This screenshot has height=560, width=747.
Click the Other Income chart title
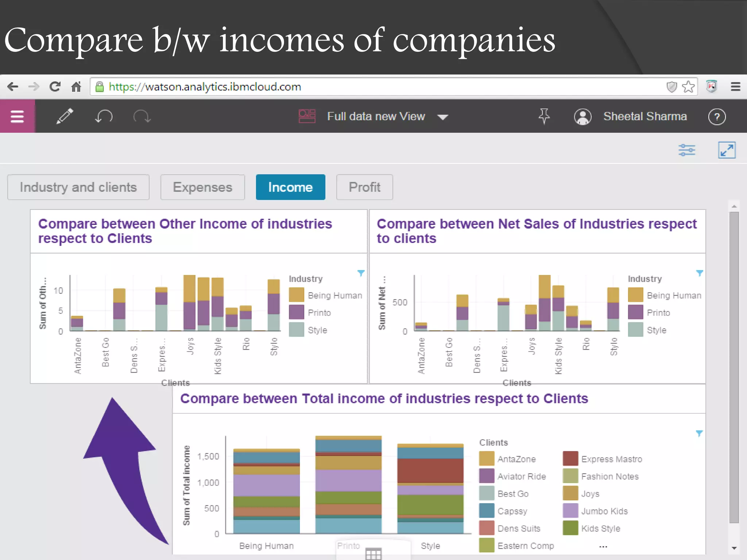click(185, 231)
